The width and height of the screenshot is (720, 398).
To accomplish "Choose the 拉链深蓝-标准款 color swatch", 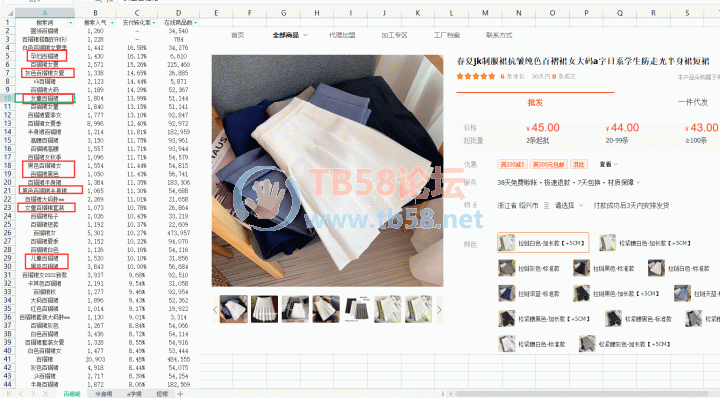I will 529,293.
